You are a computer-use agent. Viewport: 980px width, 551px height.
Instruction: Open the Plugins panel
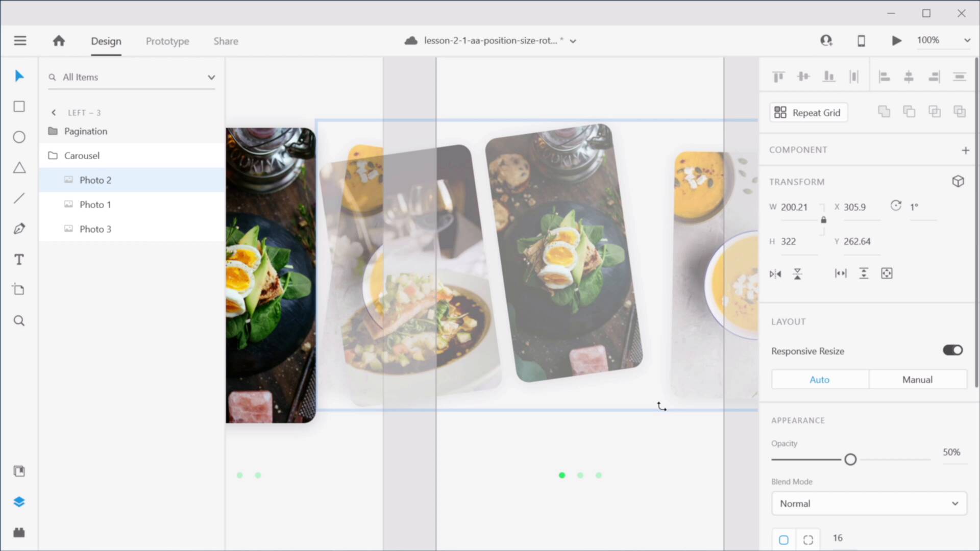pos(19,533)
